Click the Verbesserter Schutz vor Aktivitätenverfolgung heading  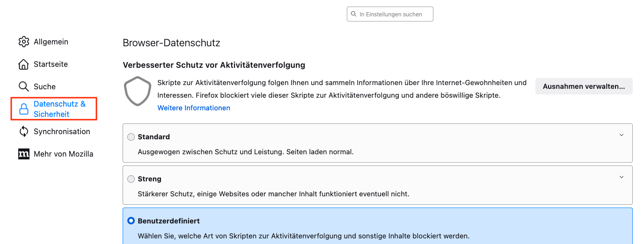tap(214, 65)
